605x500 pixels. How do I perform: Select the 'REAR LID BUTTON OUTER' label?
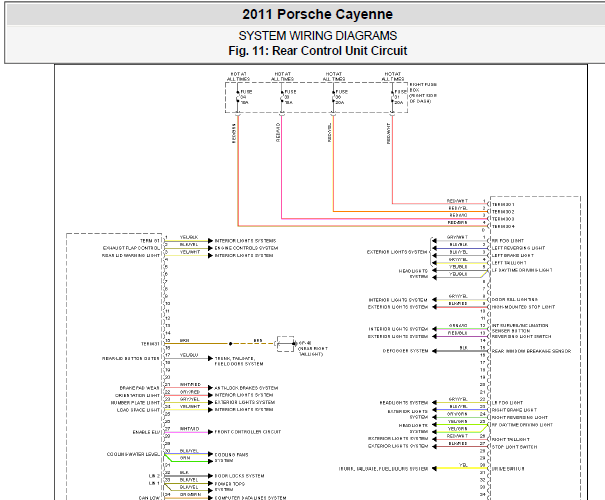tap(130, 358)
